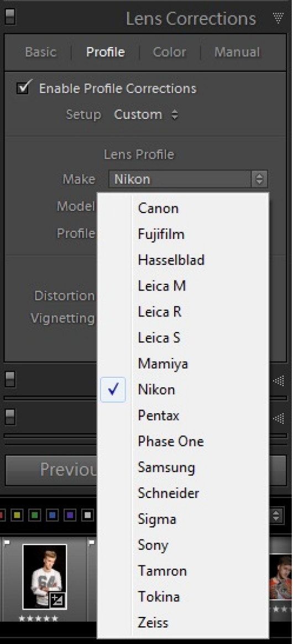Click the develop adjustments badge on thumbnail
This screenshot has width=293, height=644.
point(56,600)
